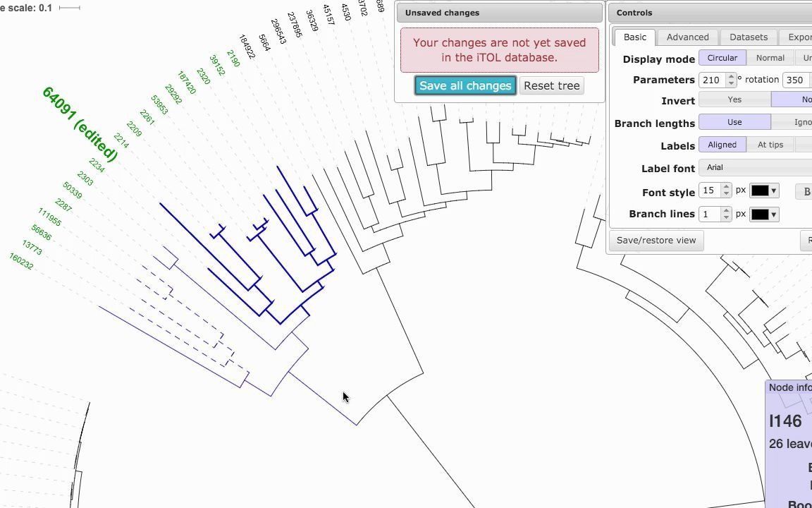The image size is (812, 508).
Task: Click the bold B font style button
Action: 806,191
